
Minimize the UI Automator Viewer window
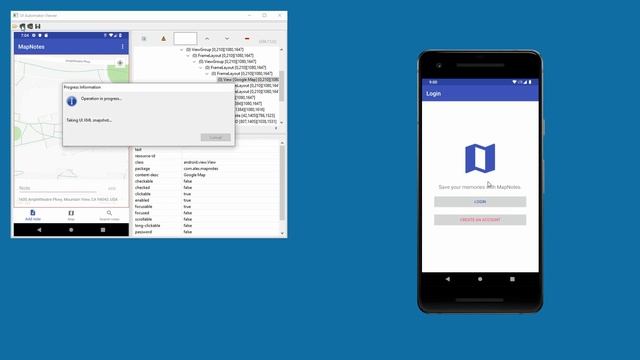coord(249,16)
